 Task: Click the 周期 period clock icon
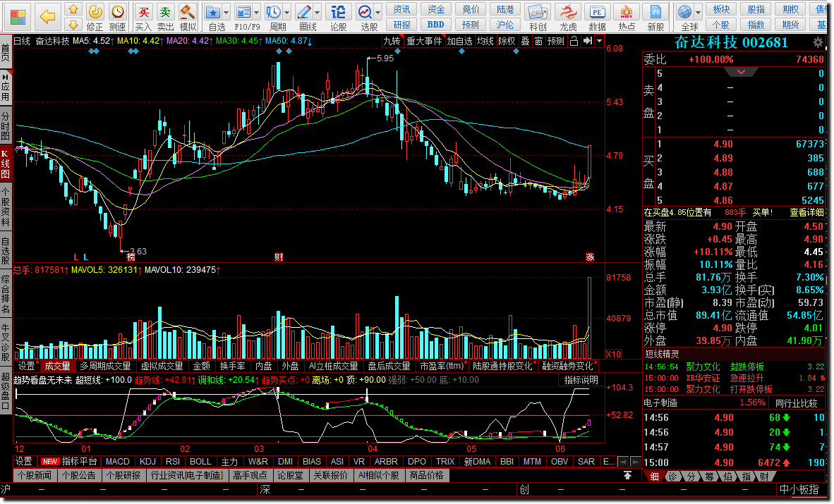coord(273,11)
